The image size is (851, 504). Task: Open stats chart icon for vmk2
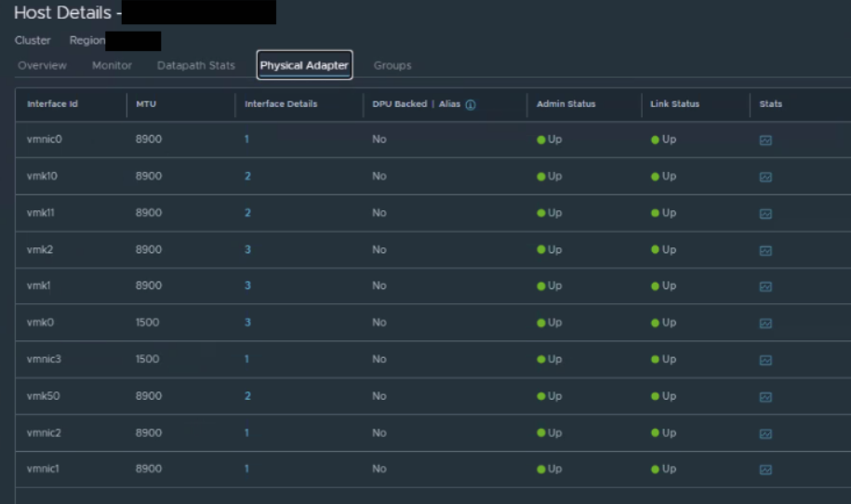click(765, 251)
